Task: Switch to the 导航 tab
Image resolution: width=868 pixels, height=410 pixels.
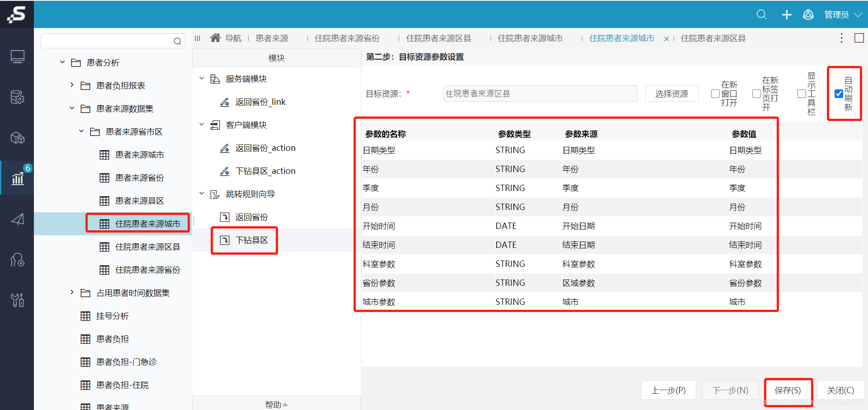Action: click(x=233, y=38)
